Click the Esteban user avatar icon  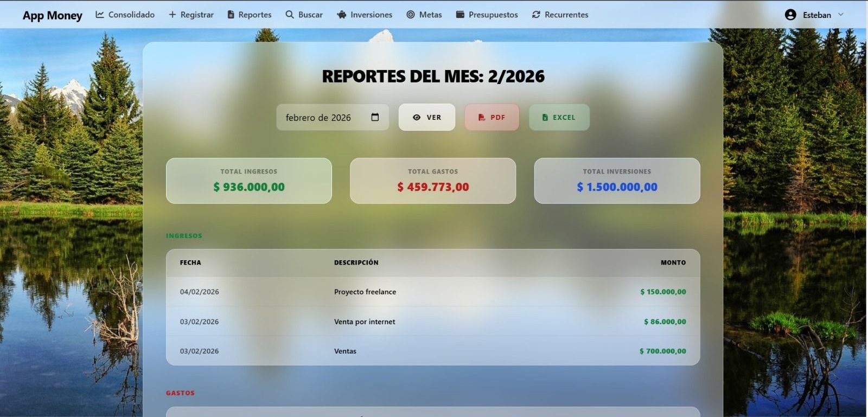pos(790,15)
